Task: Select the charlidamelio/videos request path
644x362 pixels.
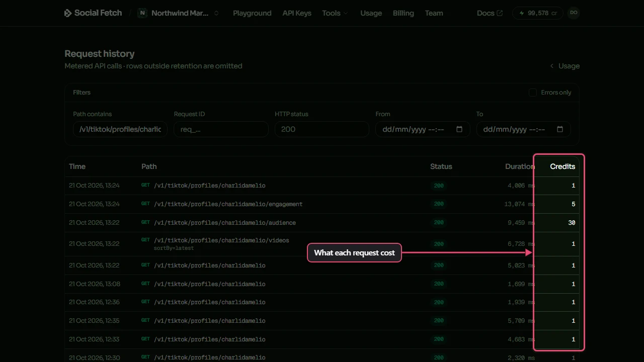Action: pos(221,240)
